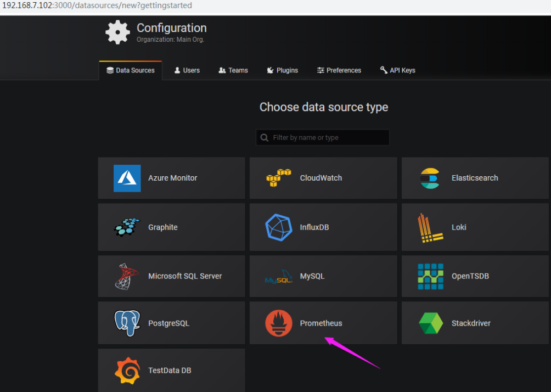Open the Teams tab
551x392 pixels.
[233, 70]
